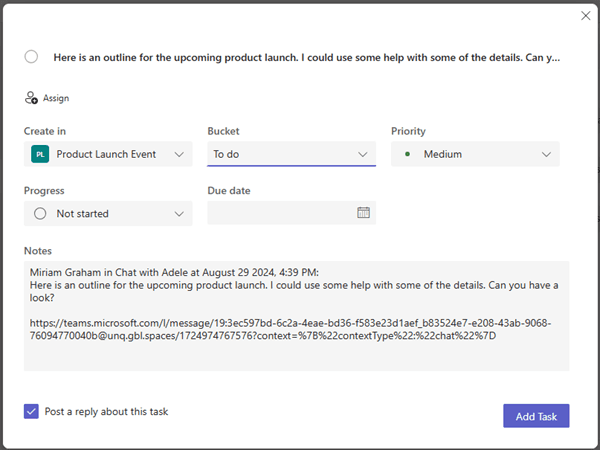
Task: Click the Bucket dropdown chevron arrow
Action: (362, 155)
